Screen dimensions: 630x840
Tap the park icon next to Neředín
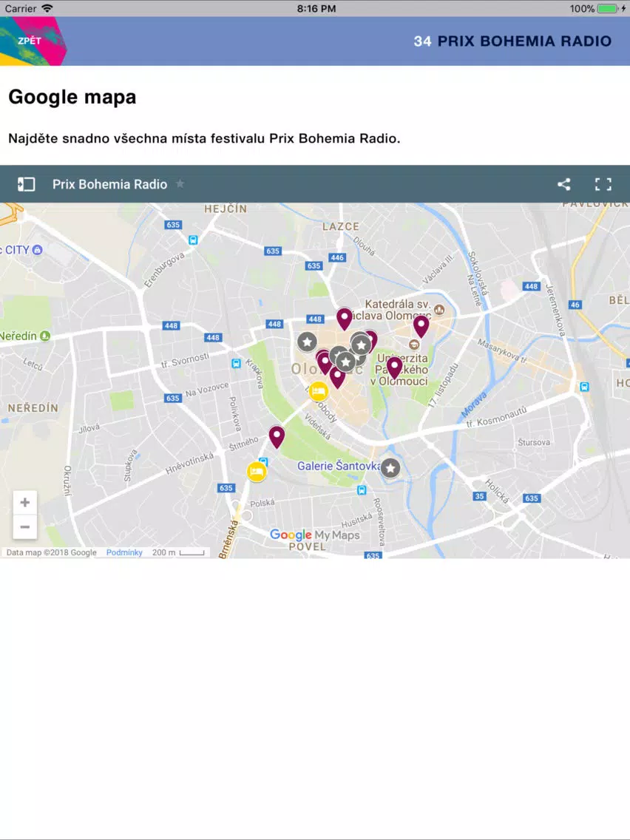(45, 336)
